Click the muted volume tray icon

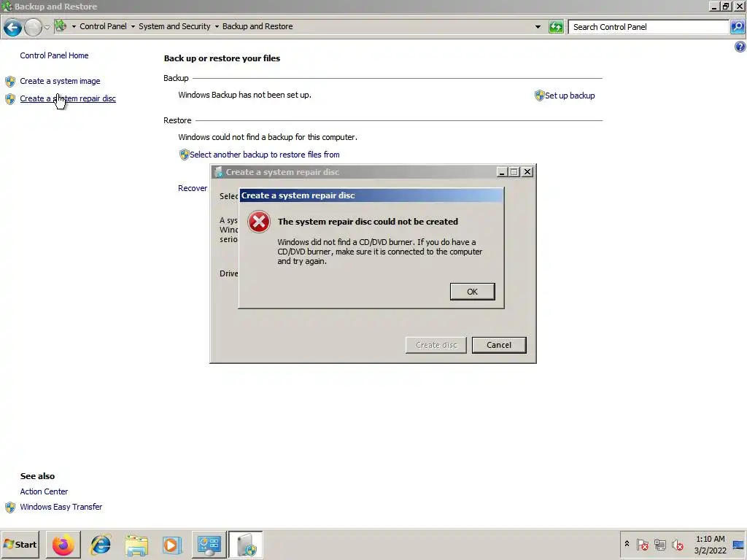click(x=677, y=544)
